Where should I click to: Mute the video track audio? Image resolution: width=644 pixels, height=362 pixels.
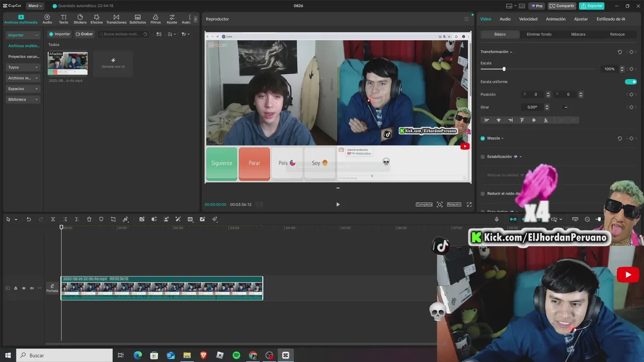(32, 288)
